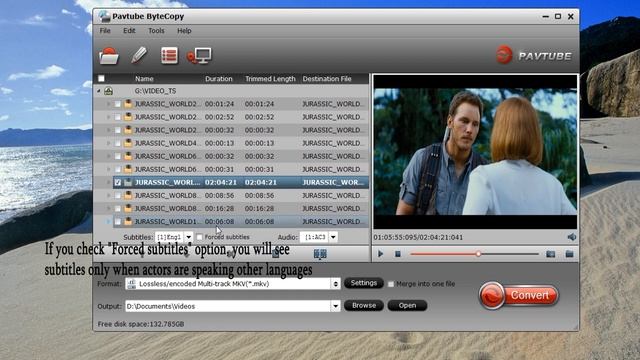Click the Duration column header
Viewport: 640px width, 360px height.
[219, 79]
